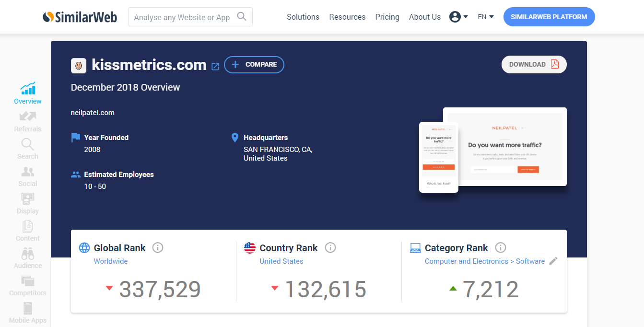Click the Estimated Employees people icon
Viewport: 644px width, 327px height.
click(76, 175)
